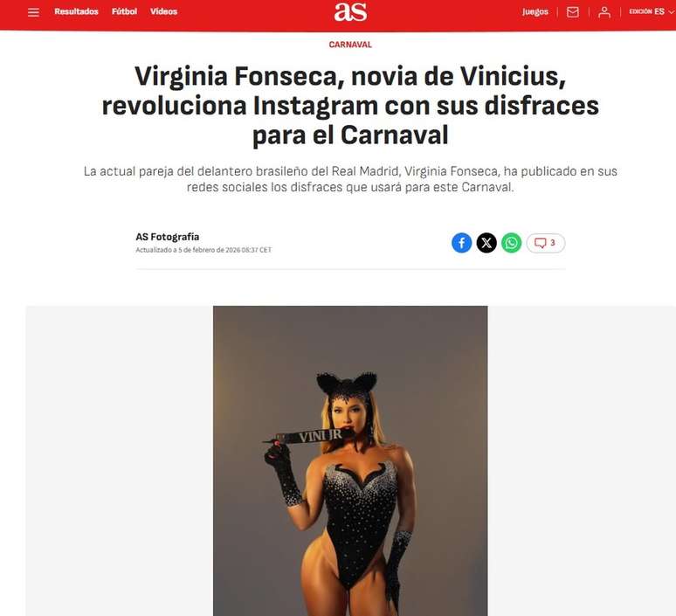Viewport: 676px width, 616px height.
Task: Click the article subtitle paragraph
Action: [x=350, y=179]
